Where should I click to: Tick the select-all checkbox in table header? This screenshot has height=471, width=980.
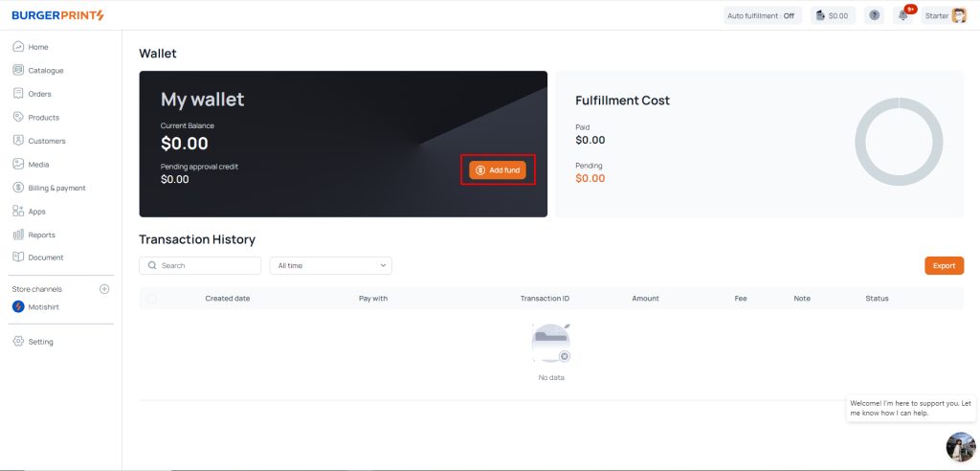coord(150,299)
